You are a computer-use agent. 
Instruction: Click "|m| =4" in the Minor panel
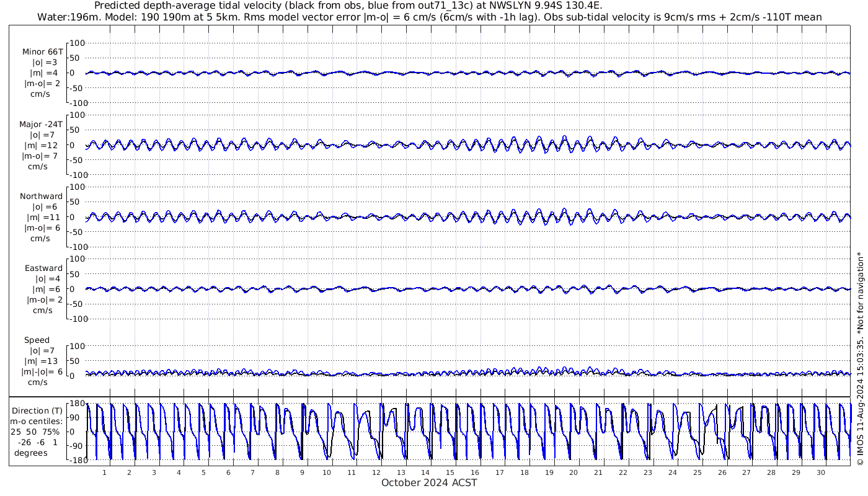(x=43, y=73)
